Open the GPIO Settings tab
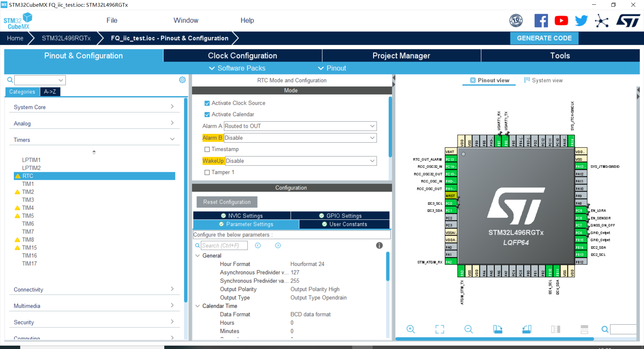The width and height of the screenshot is (644, 349). 340,216
